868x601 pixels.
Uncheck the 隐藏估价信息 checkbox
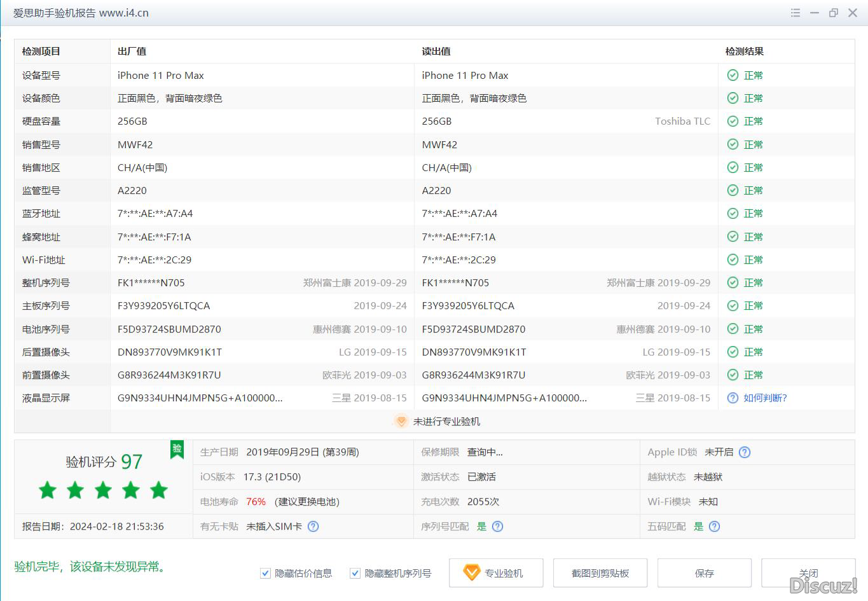[x=265, y=573]
